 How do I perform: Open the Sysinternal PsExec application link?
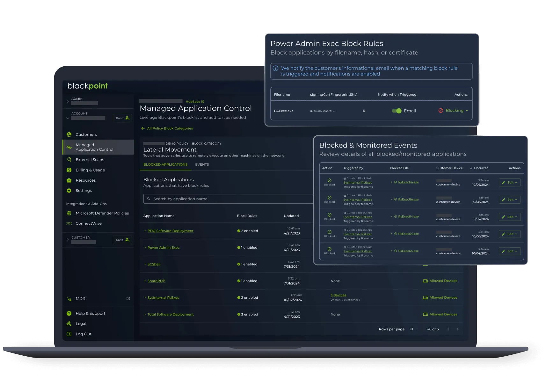click(x=163, y=298)
